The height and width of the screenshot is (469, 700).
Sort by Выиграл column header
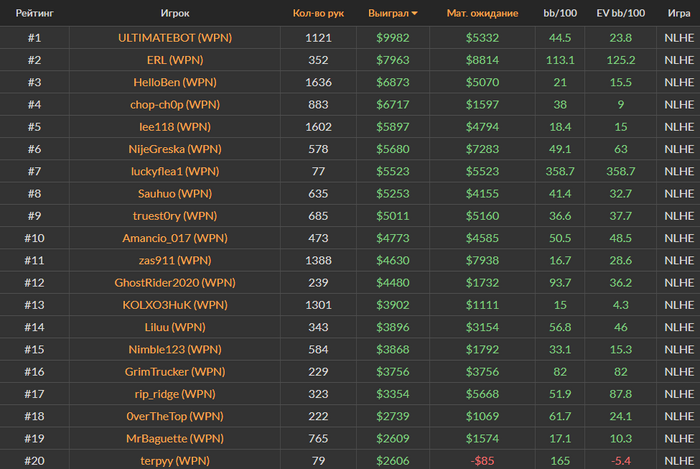click(388, 13)
